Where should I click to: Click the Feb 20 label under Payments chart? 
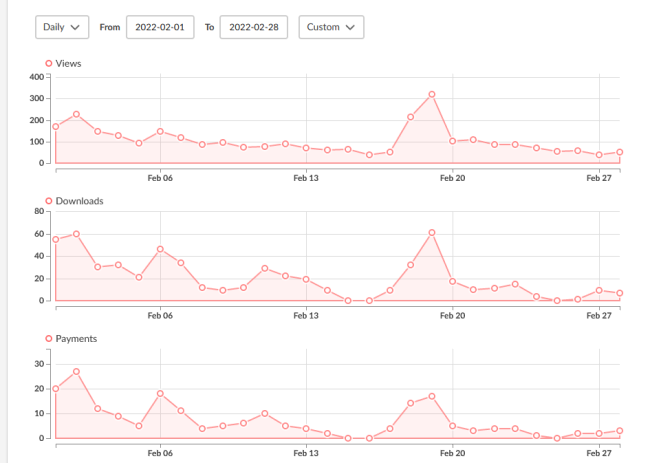(452, 453)
